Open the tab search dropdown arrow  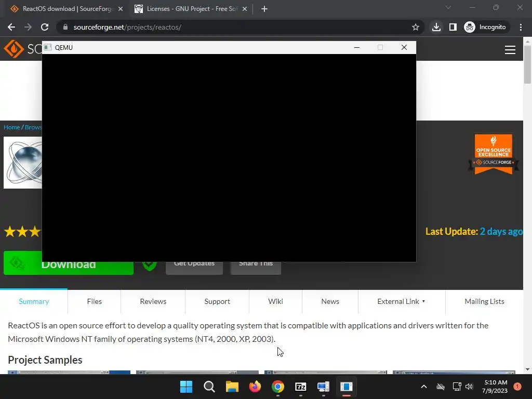[x=448, y=7]
